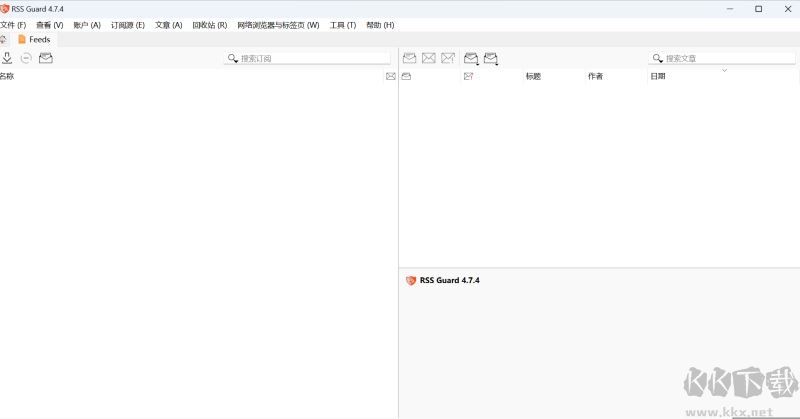Sort articles by 作者 column
800x419 pixels.
595,76
